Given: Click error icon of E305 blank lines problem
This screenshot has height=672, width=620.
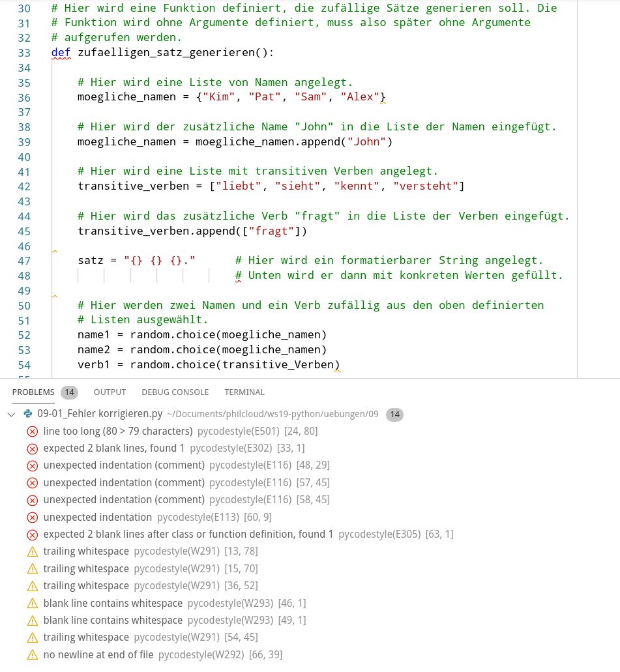Looking at the screenshot, I should pos(32,535).
